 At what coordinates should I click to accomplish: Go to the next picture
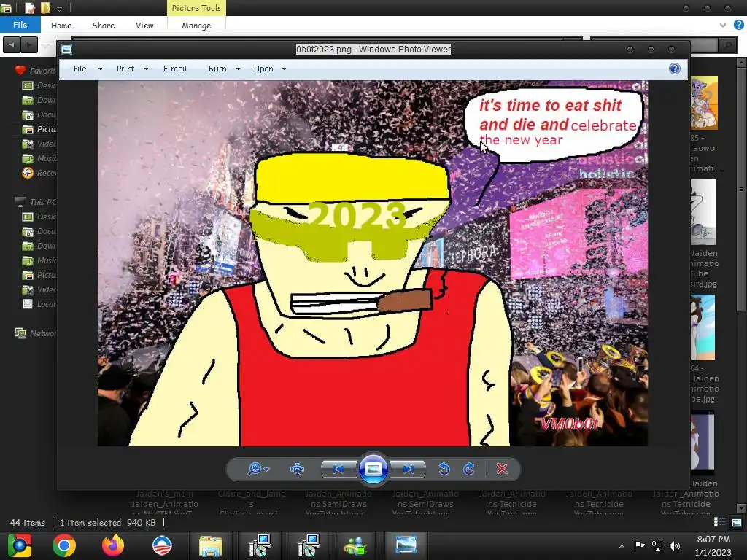pyautogui.click(x=409, y=469)
